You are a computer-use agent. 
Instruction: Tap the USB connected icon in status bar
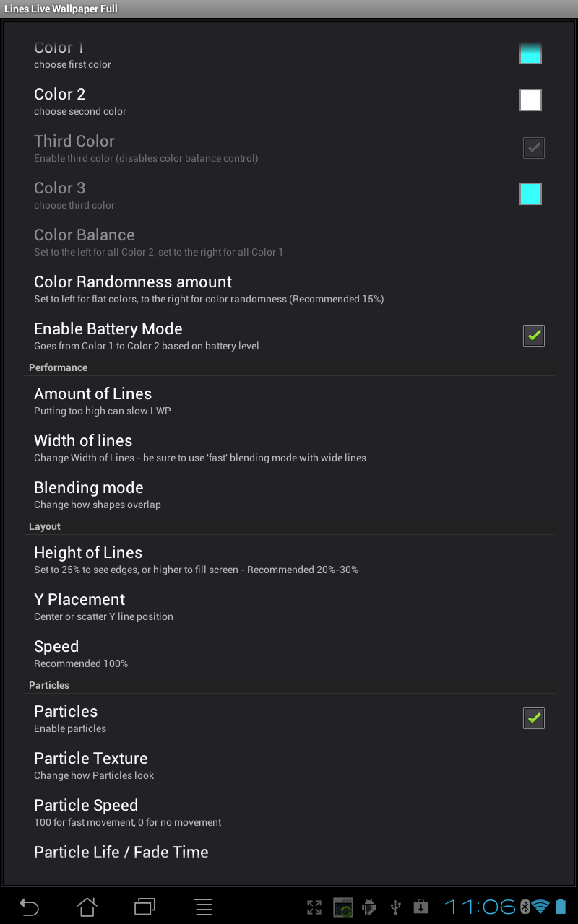(395, 907)
